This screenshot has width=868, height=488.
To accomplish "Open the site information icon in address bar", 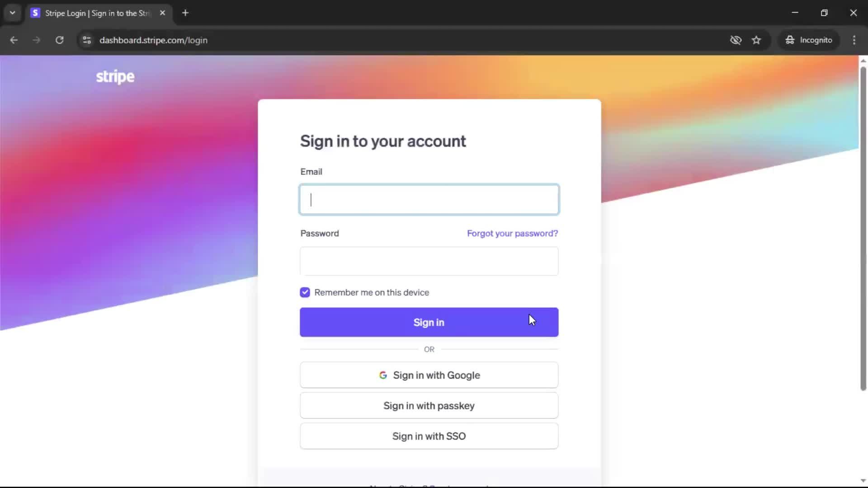I will pyautogui.click(x=87, y=40).
